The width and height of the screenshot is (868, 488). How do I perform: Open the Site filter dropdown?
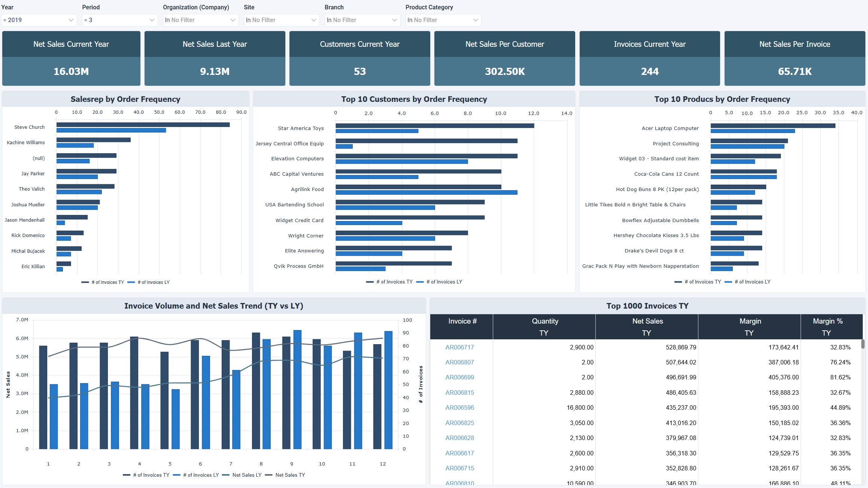tap(281, 20)
